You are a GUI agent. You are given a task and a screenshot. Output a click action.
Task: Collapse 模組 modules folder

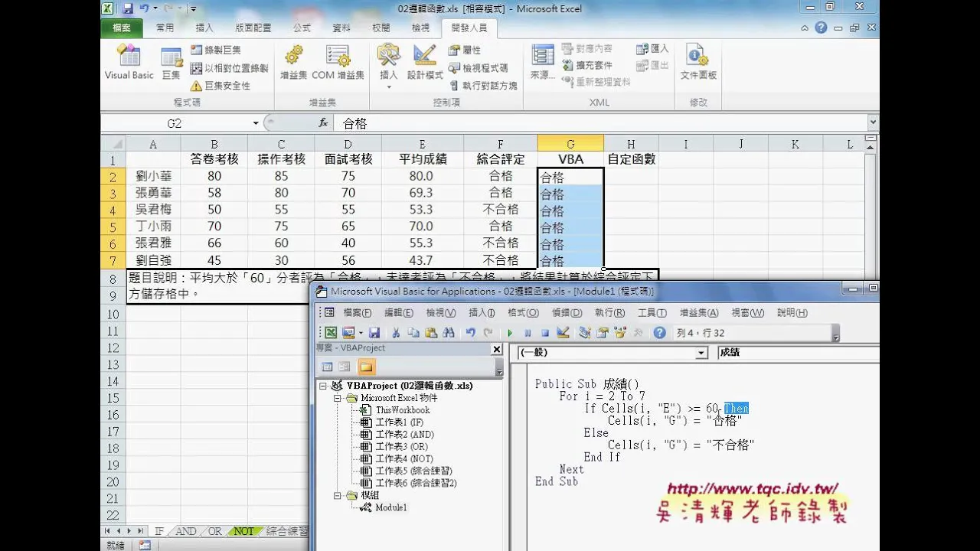point(337,495)
